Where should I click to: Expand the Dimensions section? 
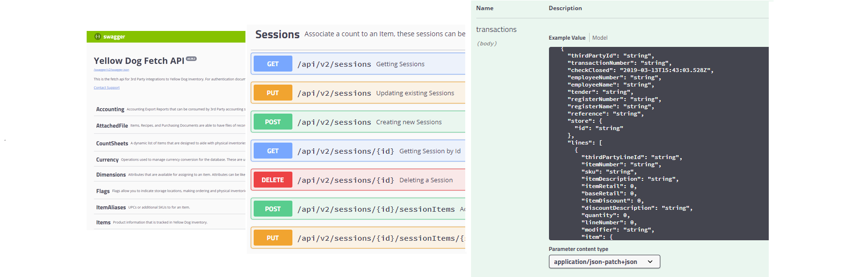(x=111, y=175)
